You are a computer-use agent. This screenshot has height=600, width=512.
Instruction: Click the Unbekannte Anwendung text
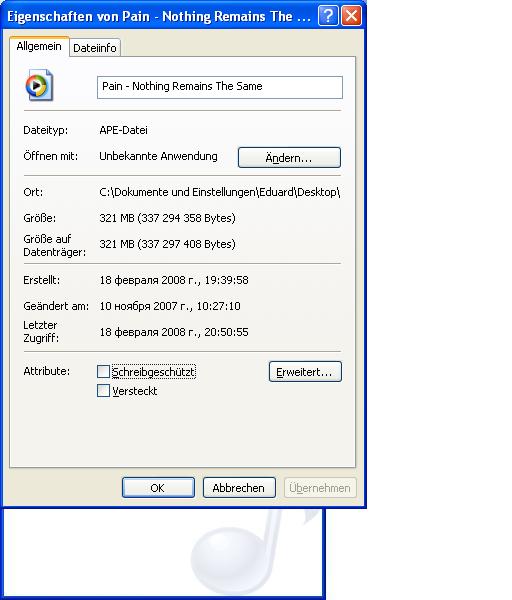point(158,156)
